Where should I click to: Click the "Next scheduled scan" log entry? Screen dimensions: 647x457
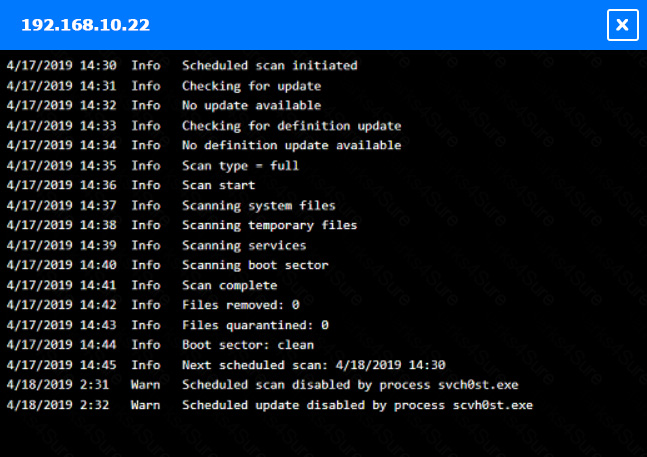(x=313, y=365)
